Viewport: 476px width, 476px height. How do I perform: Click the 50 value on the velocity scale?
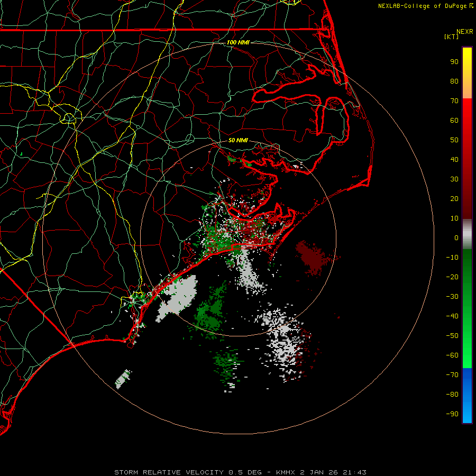[454, 140]
